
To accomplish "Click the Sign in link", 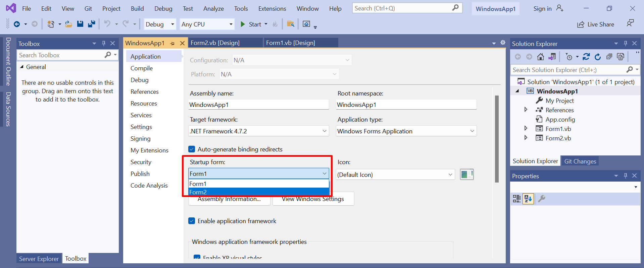I will coord(542,9).
